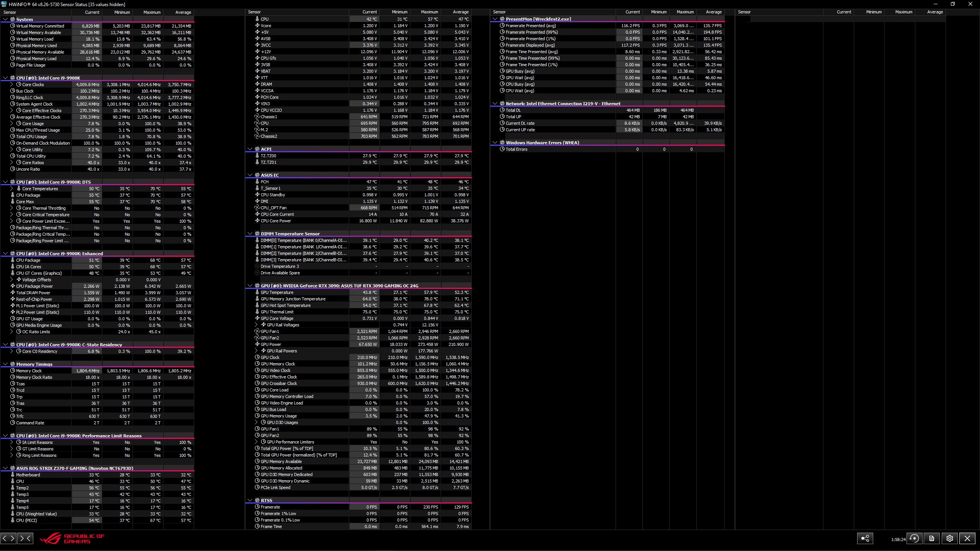Image resolution: width=980 pixels, height=551 pixels.
Task: Select the GPU Temperature sensor row
Action: point(277,292)
